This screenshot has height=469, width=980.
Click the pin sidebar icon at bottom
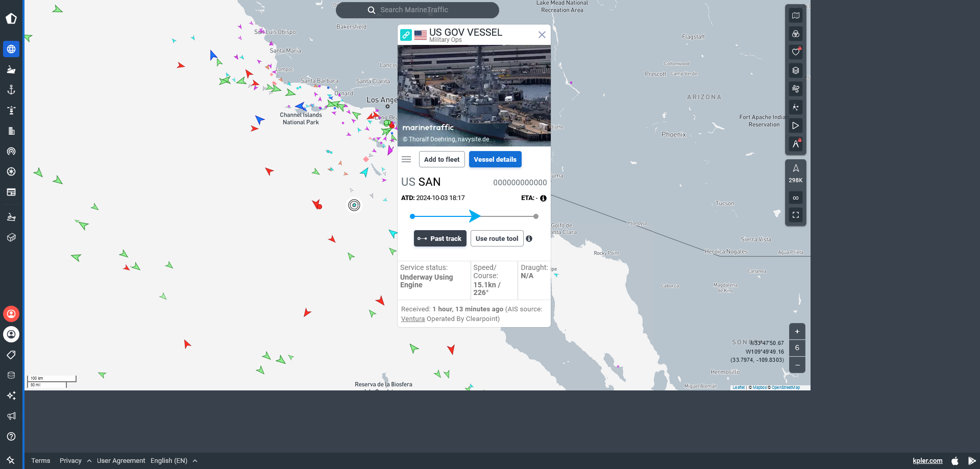pyautogui.click(x=11, y=460)
